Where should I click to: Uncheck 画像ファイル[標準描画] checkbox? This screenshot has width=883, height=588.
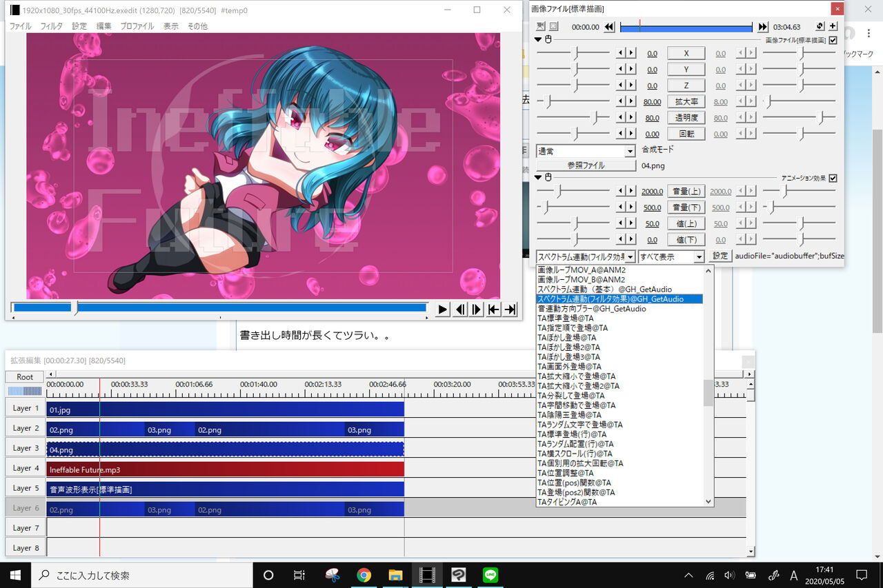point(833,41)
